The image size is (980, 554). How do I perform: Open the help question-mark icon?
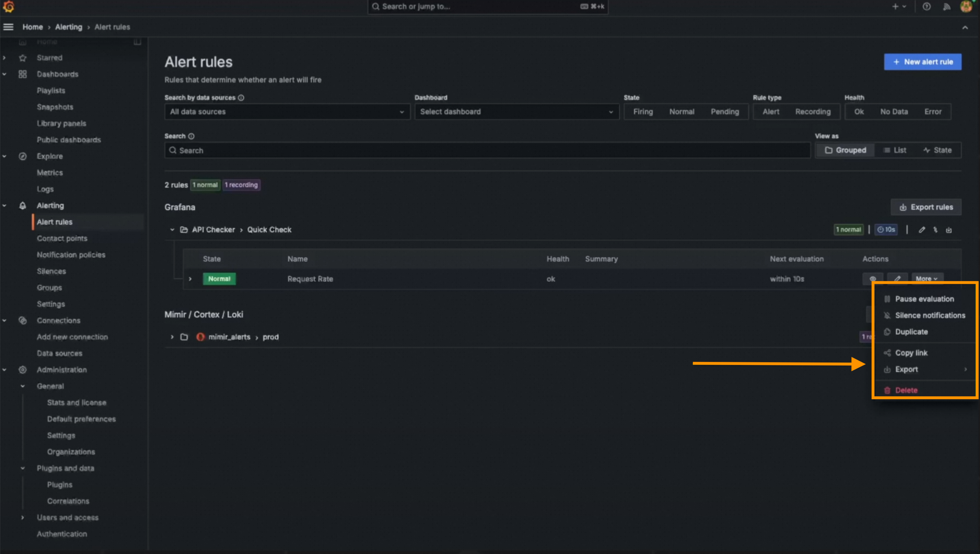point(926,7)
